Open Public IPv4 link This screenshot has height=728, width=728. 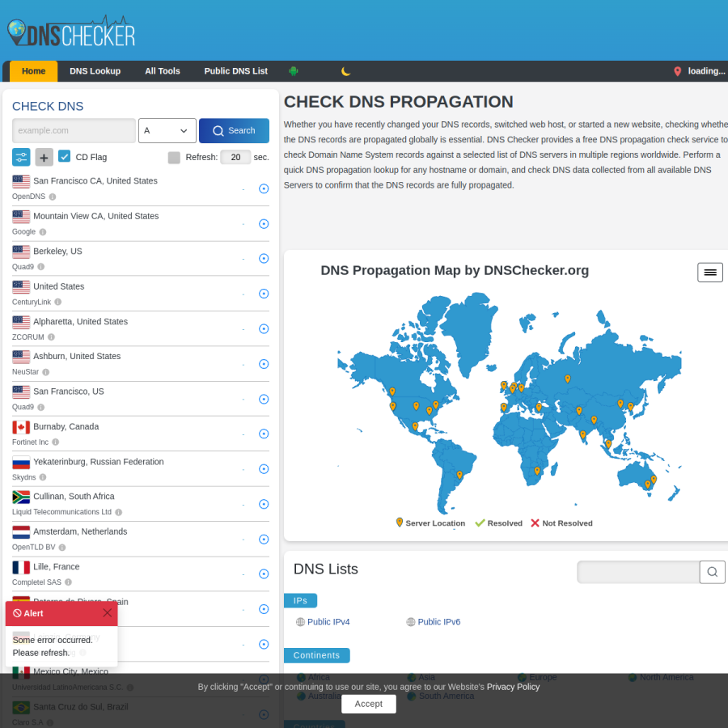click(328, 622)
